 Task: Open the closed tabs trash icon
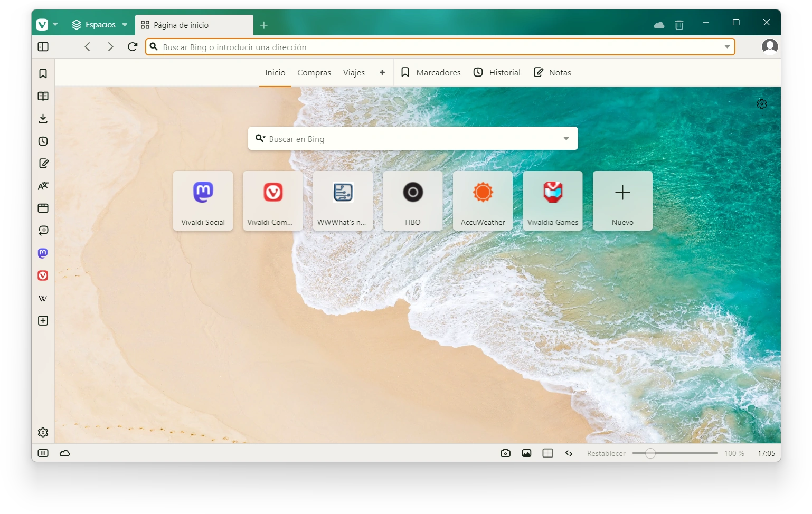click(679, 25)
